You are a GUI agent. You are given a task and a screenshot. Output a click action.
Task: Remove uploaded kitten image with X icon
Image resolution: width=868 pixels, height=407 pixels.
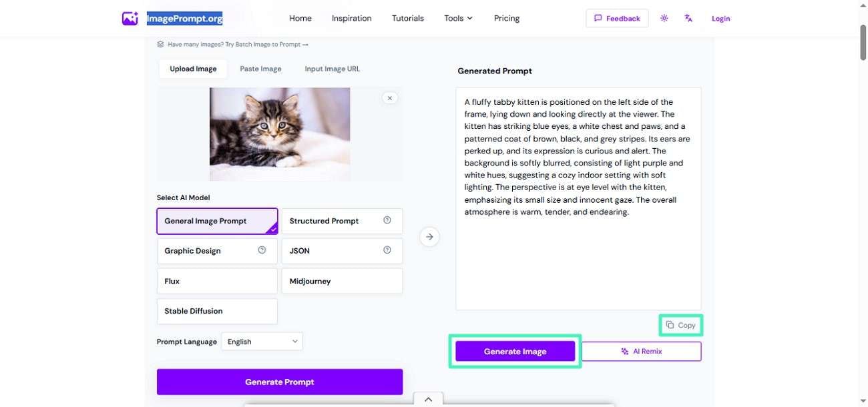point(390,98)
